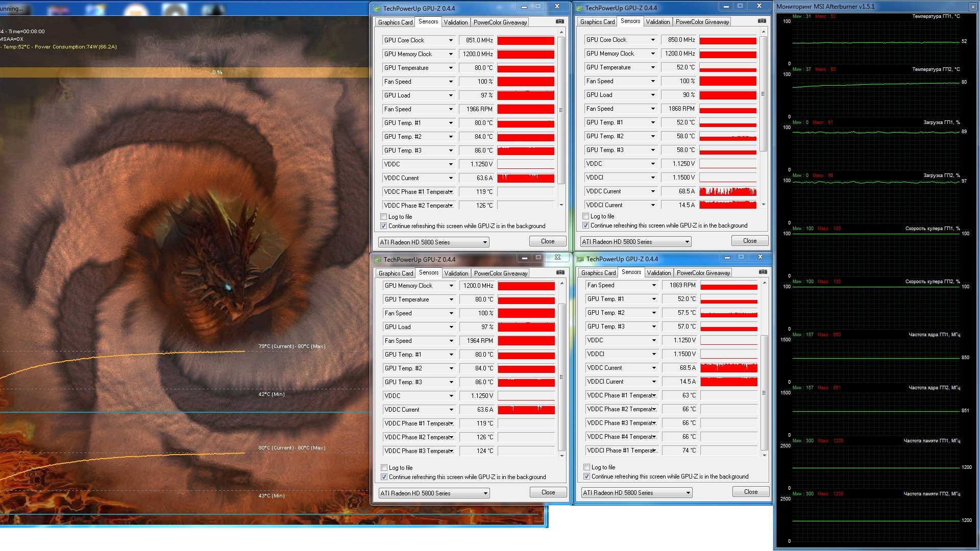
Task: Click scroll-up arrow in bottom-right GPU-Z sensor list
Action: pyautogui.click(x=765, y=283)
